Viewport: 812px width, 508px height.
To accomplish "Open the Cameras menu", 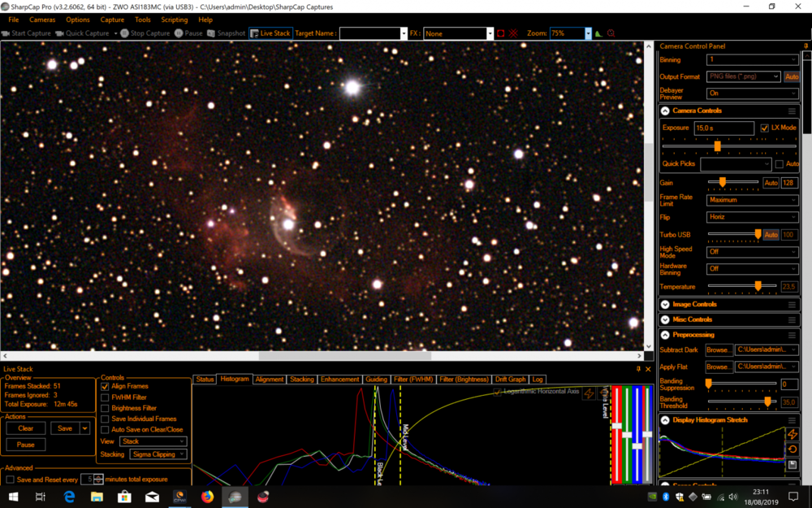I will pyautogui.click(x=42, y=20).
